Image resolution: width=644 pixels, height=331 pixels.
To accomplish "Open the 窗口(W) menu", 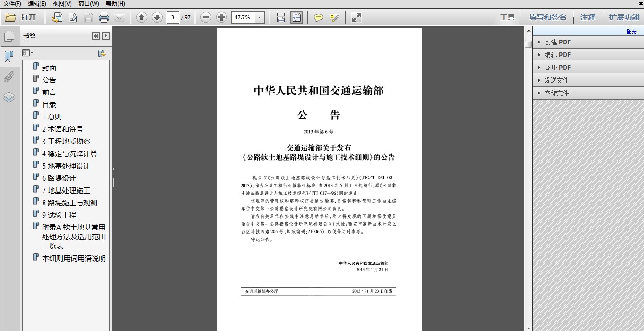I will tap(88, 4).
